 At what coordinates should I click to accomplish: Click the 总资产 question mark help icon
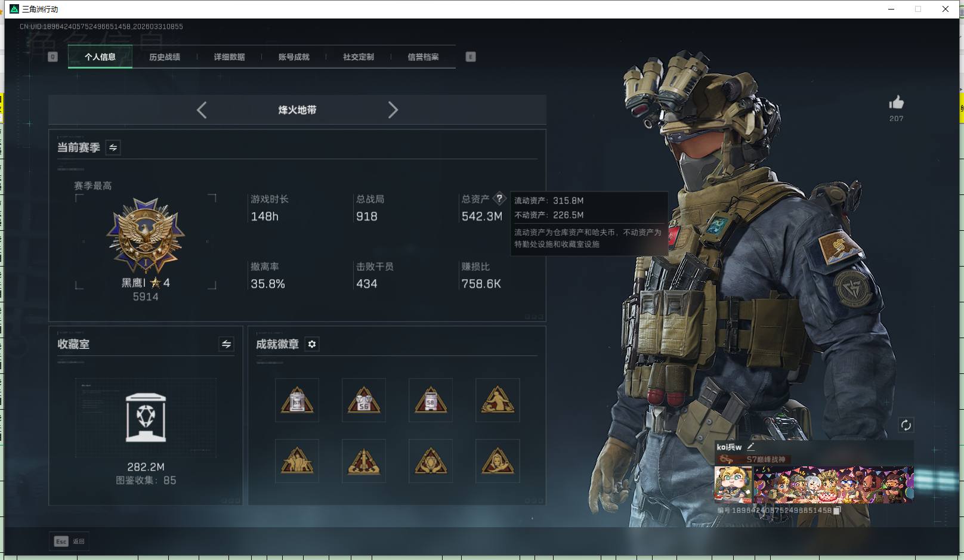(x=499, y=199)
